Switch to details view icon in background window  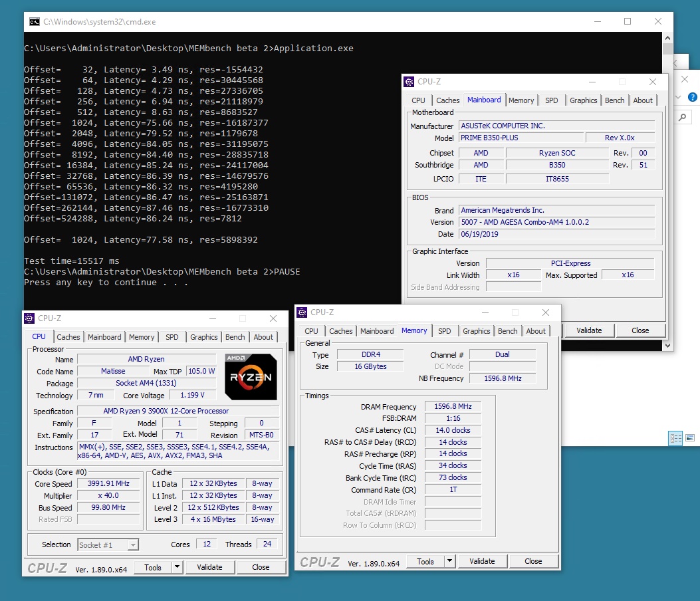pyautogui.click(x=676, y=438)
